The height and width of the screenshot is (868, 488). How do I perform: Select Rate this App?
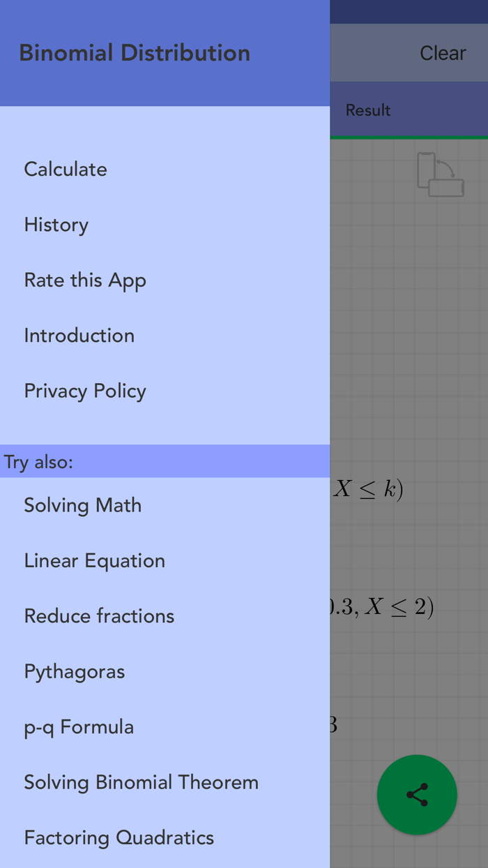click(85, 280)
